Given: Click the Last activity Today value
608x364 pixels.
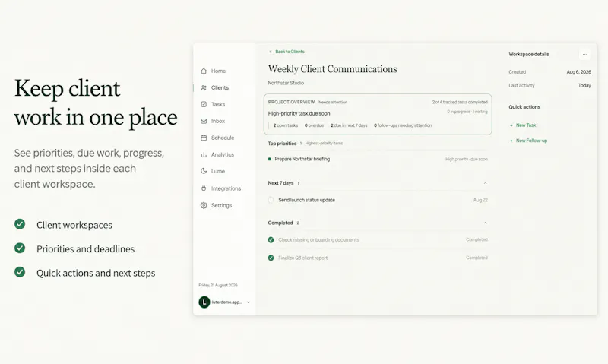Looking at the screenshot, I should (584, 85).
